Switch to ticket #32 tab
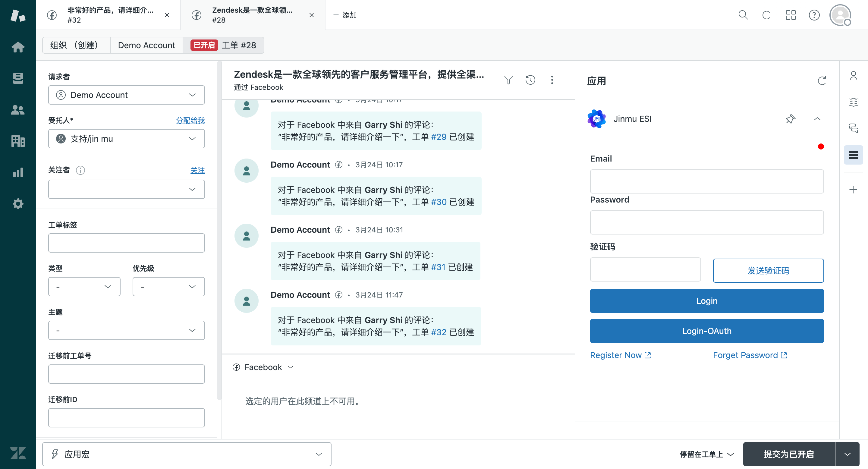The height and width of the screenshot is (469, 868). coord(108,15)
